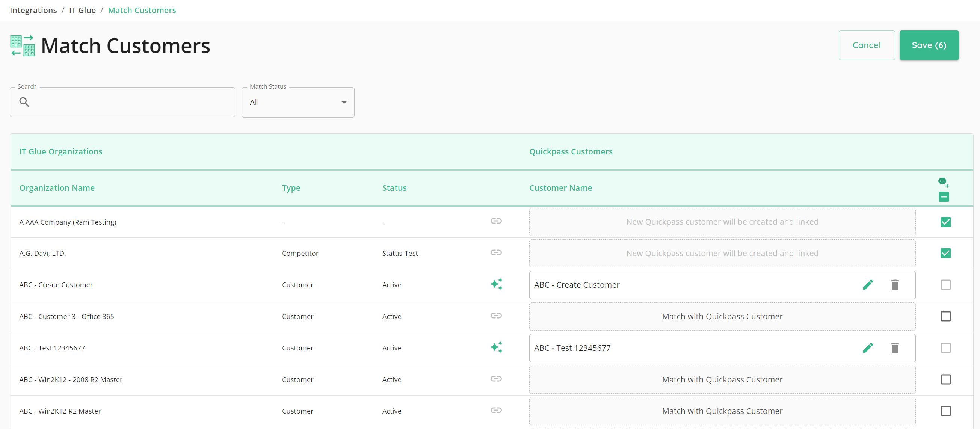Click the Organization Name column header
Viewport: 980px width, 429px height.
pos(57,188)
